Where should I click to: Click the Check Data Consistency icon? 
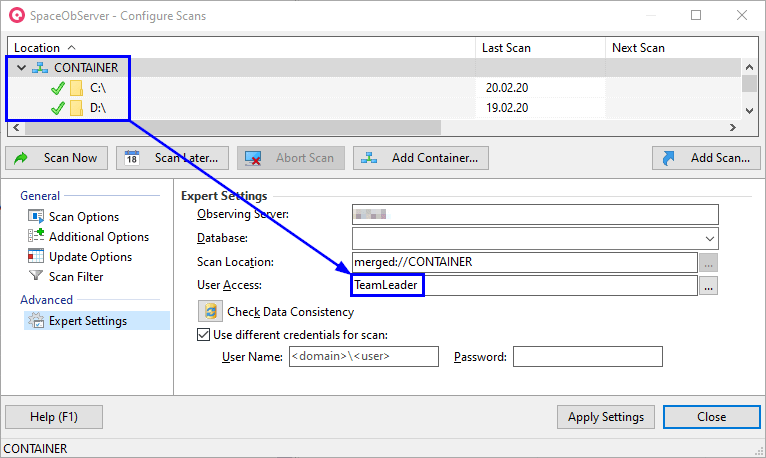[210, 311]
